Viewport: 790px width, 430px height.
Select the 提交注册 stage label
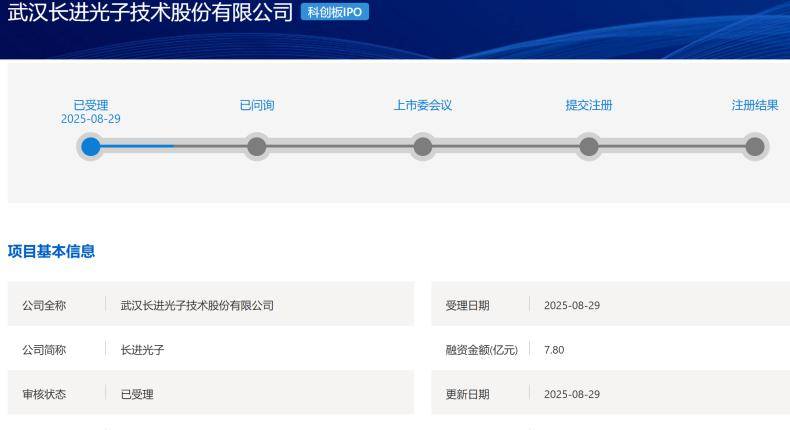pos(589,106)
